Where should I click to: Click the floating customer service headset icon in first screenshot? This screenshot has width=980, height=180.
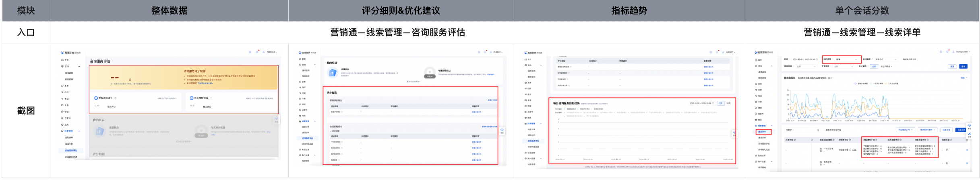(276, 119)
